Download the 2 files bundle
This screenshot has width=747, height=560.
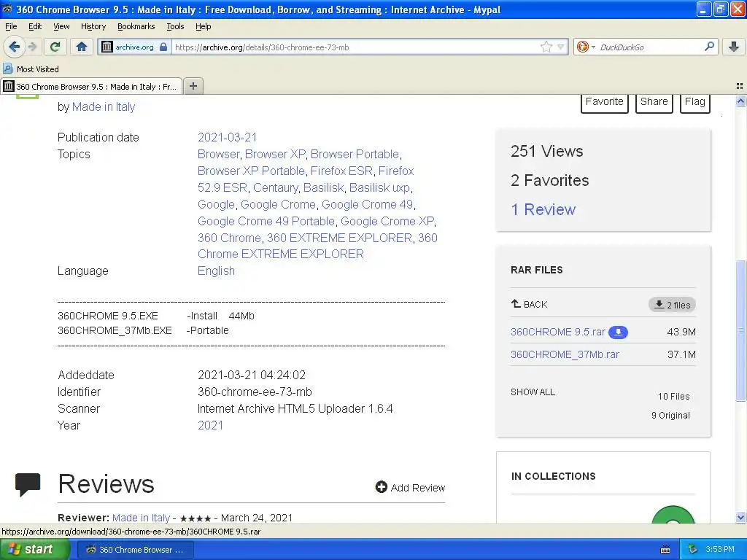pyautogui.click(x=672, y=305)
